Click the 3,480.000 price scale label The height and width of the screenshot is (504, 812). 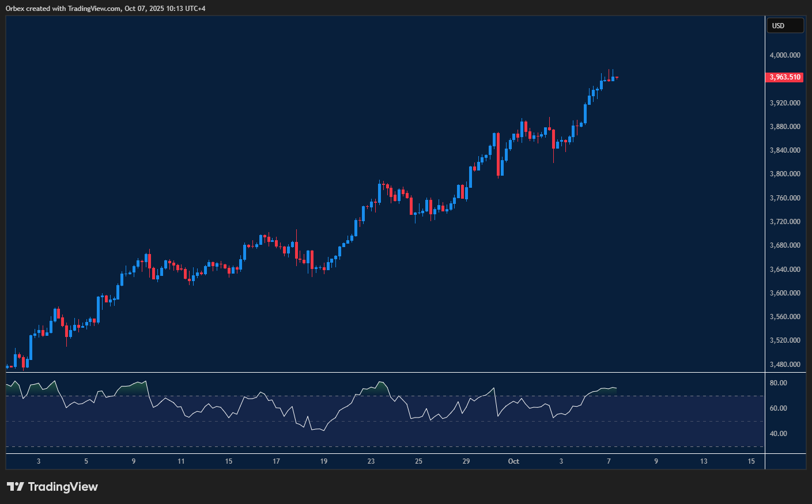[785, 365]
